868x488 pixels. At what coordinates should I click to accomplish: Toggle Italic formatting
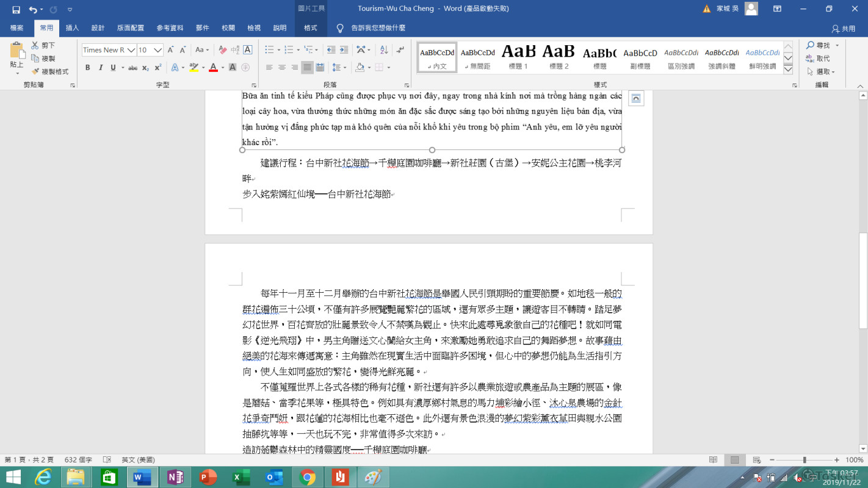(x=101, y=68)
